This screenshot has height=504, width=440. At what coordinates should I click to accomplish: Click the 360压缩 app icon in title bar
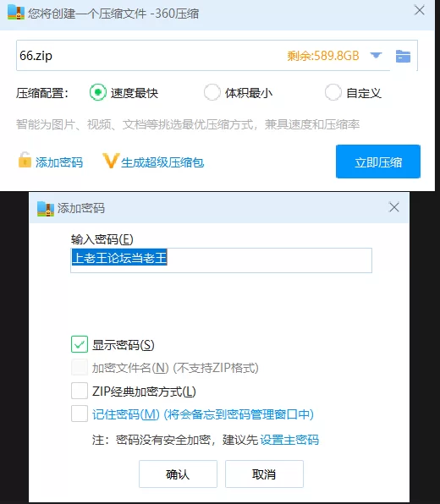click(16, 13)
